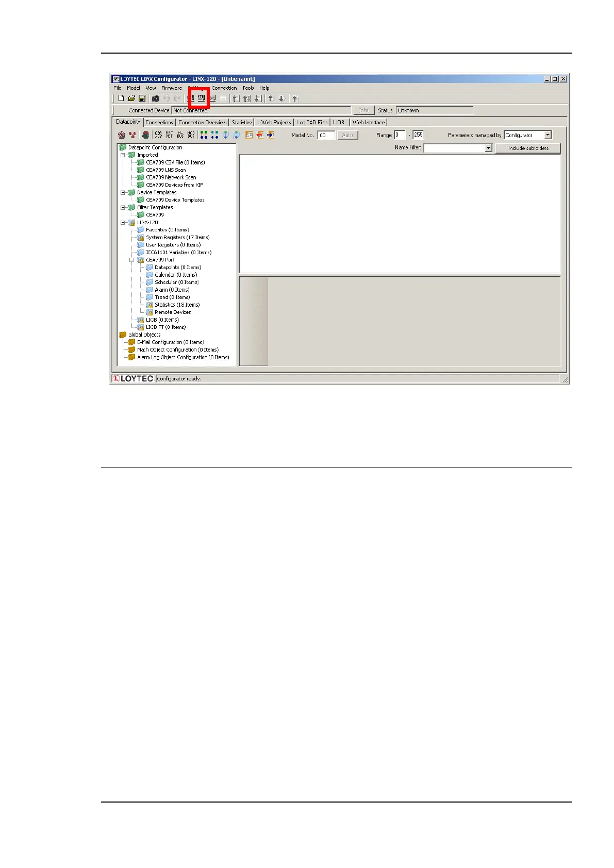Switch to the Statistics tab
This screenshot has height=868, width=614.
[x=242, y=123]
